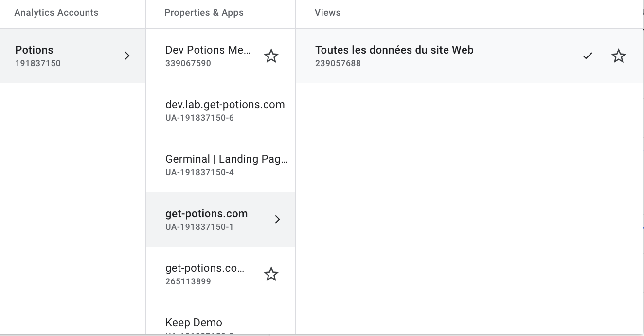This screenshot has width=644, height=336.
Task: Open the dev.lab.get-potions.com property
Action: [x=220, y=111]
